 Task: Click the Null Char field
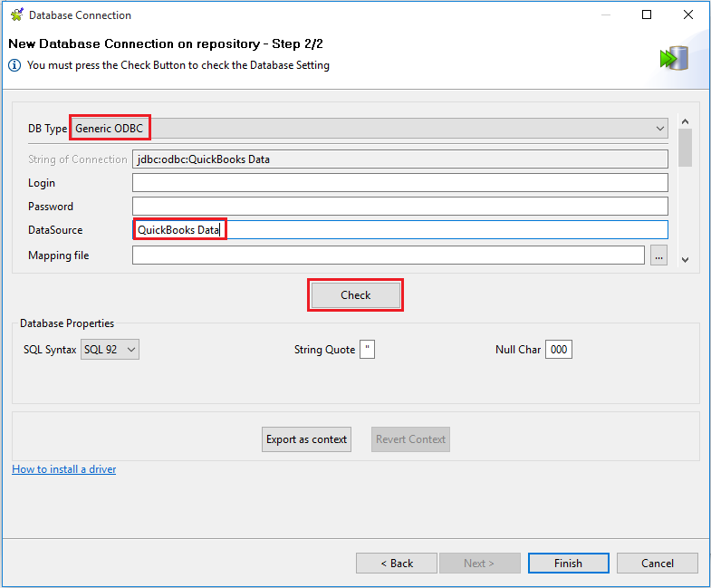559,350
